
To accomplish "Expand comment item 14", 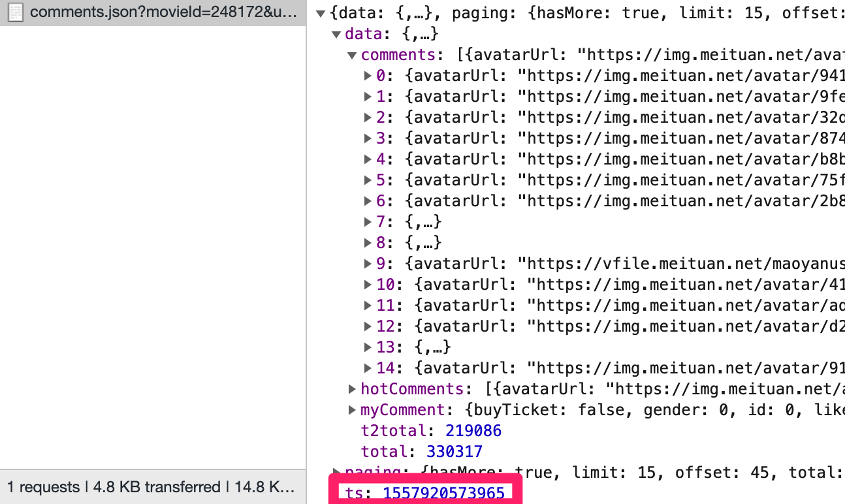I will pos(368,368).
